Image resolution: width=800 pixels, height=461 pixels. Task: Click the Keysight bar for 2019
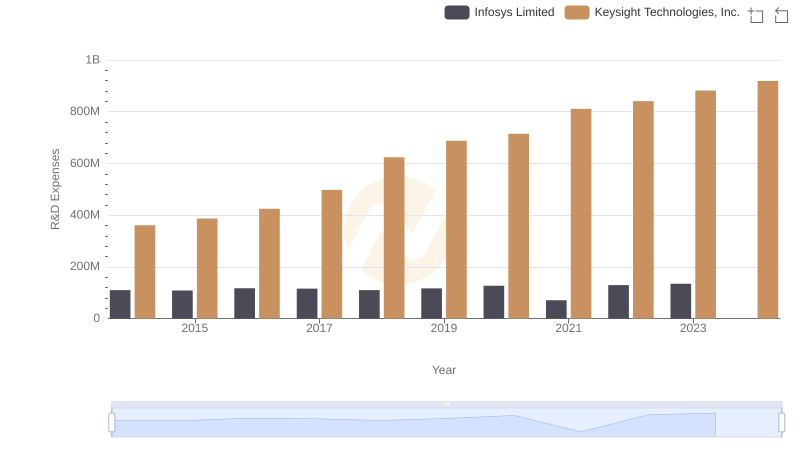pyautogui.click(x=456, y=230)
